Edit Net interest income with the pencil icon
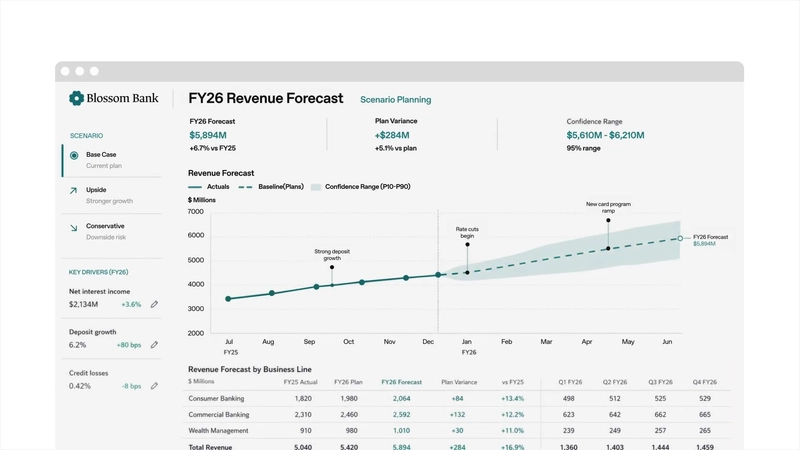 pos(154,304)
